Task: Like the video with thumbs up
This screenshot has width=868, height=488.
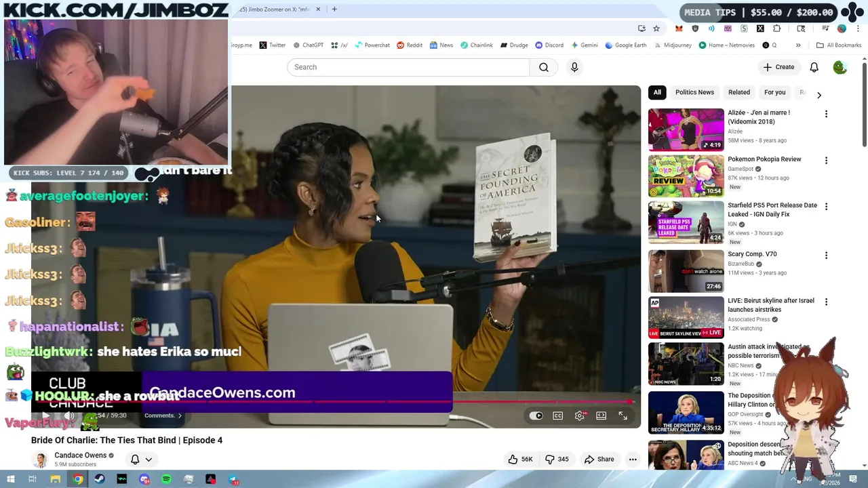Action: coord(520,459)
